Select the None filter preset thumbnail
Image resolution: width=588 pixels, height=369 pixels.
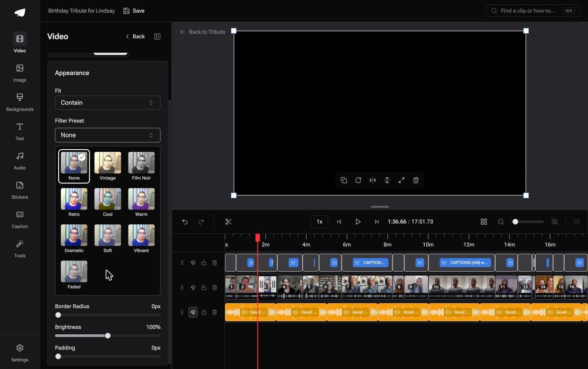[x=74, y=166]
